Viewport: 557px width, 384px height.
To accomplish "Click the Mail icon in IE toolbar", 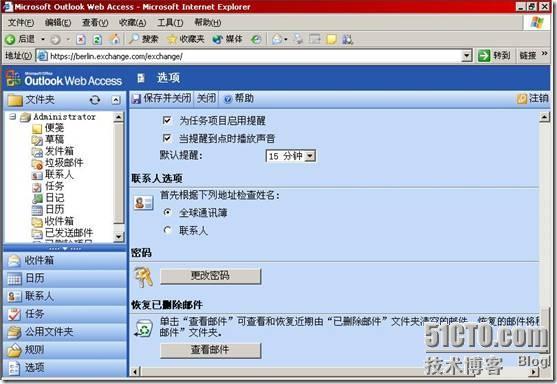I will tap(277, 39).
